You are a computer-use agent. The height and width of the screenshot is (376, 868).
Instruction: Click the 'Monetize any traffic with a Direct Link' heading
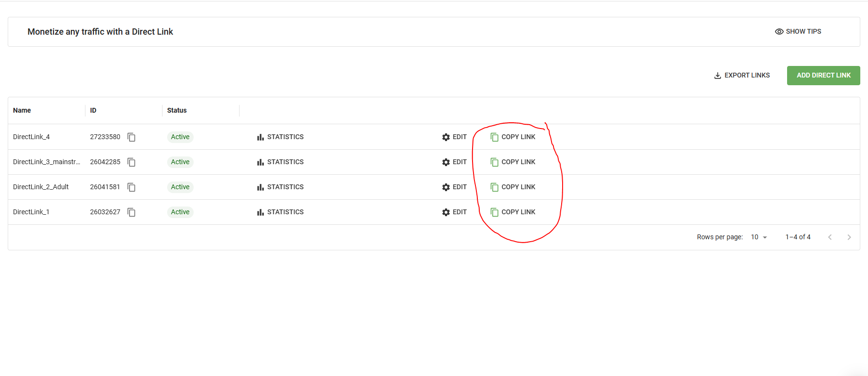[100, 32]
